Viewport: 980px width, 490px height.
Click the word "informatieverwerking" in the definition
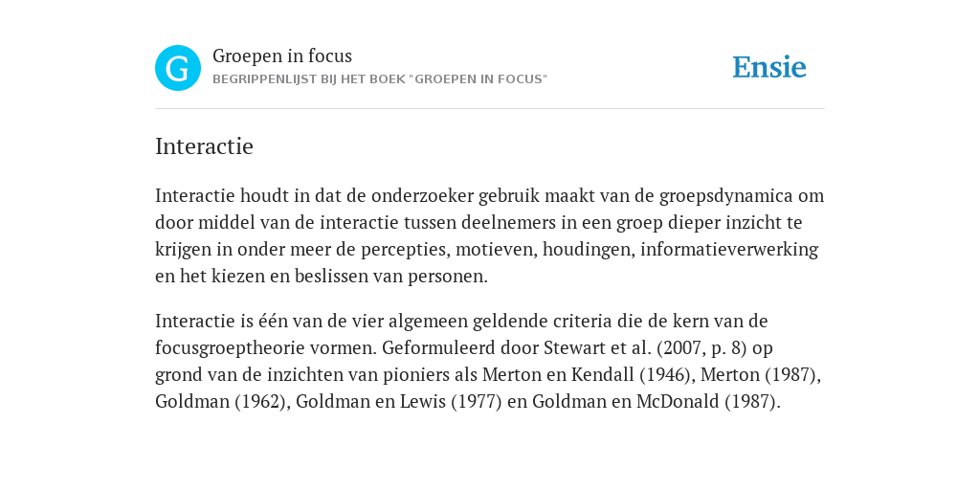728,250
